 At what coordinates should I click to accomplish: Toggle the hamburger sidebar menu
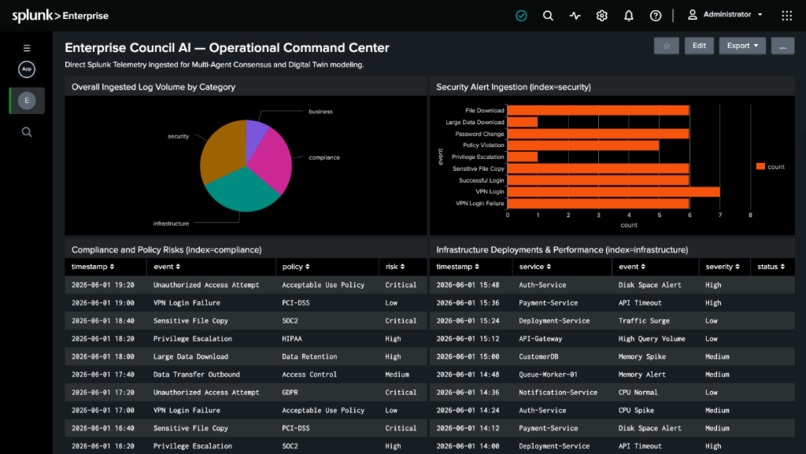coord(27,48)
